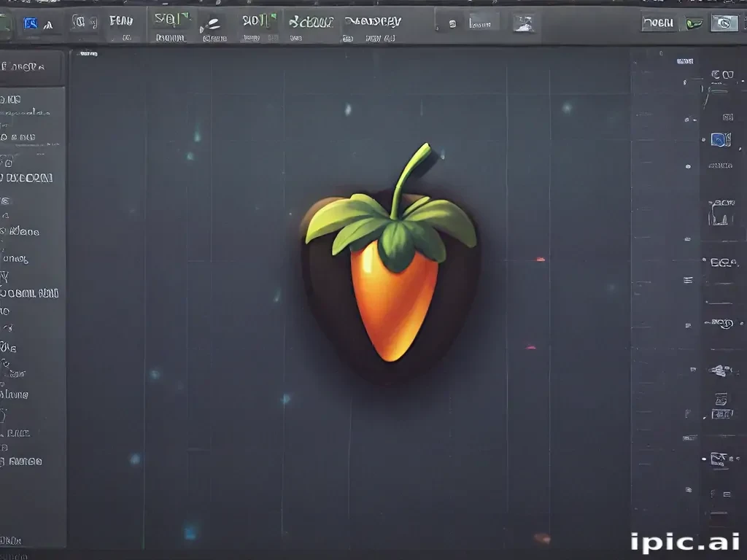Click the light camera button at top-right corner
The height and width of the screenshot is (560, 747).
[x=724, y=23]
